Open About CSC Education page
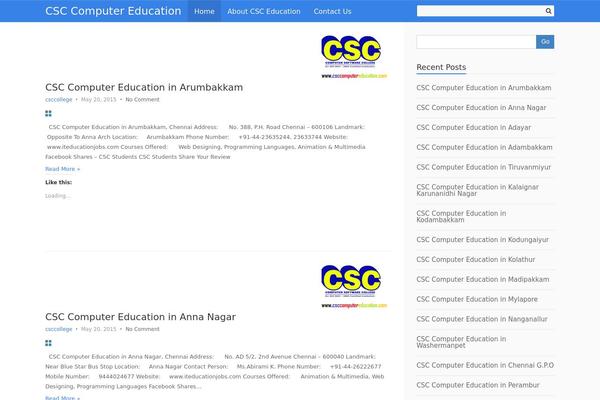The width and height of the screenshot is (600, 400). point(264,11)
